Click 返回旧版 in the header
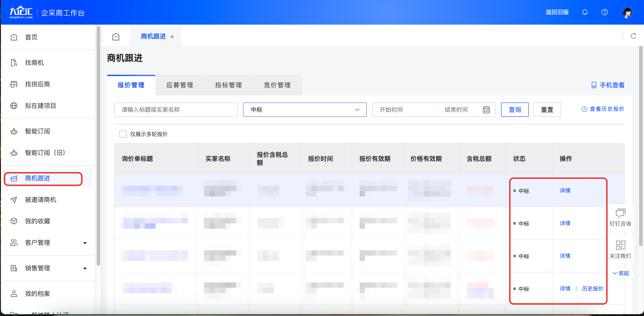The image size is (644, 316). pos(557,12)
